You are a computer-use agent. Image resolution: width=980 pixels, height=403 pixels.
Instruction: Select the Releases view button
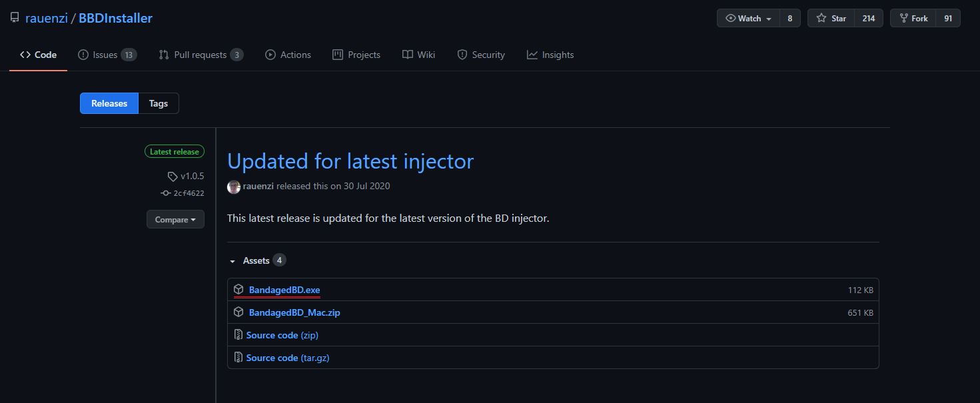click(x=109, y=103)
